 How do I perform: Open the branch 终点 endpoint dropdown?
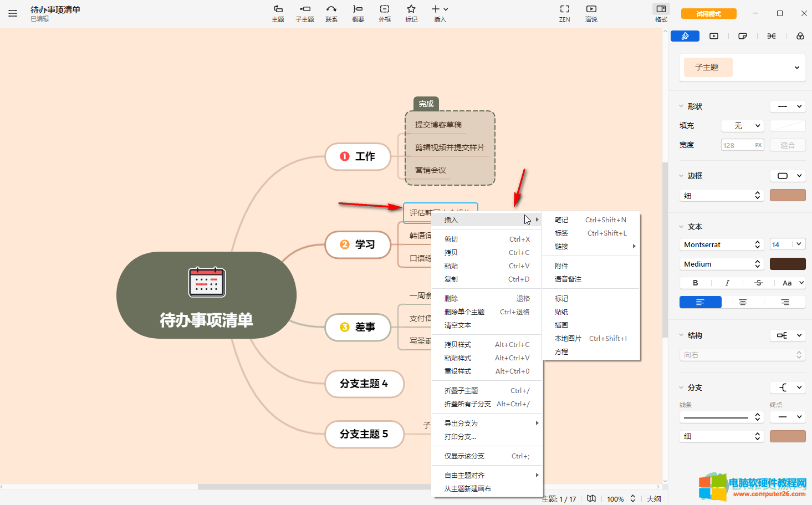pos(788,417)
